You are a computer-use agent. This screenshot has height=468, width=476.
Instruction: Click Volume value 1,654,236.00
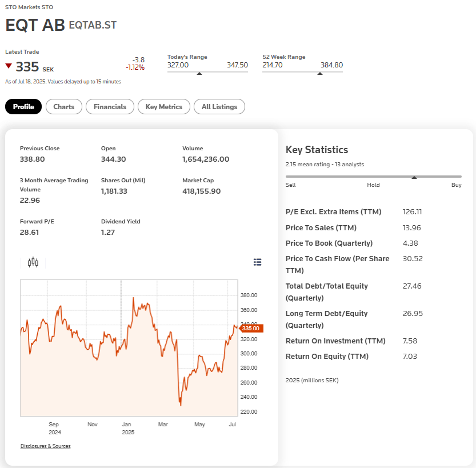tap(206, 159)
